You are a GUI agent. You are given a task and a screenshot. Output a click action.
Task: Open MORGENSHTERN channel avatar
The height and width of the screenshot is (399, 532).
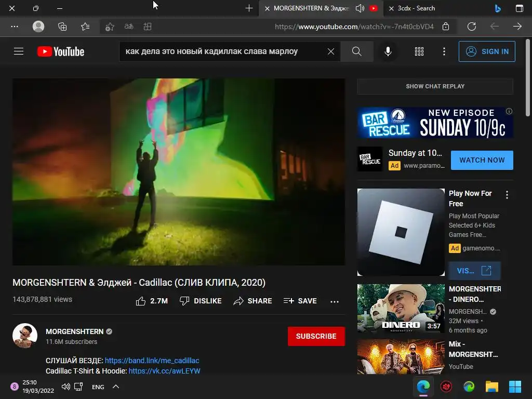(x=25, y=336)
